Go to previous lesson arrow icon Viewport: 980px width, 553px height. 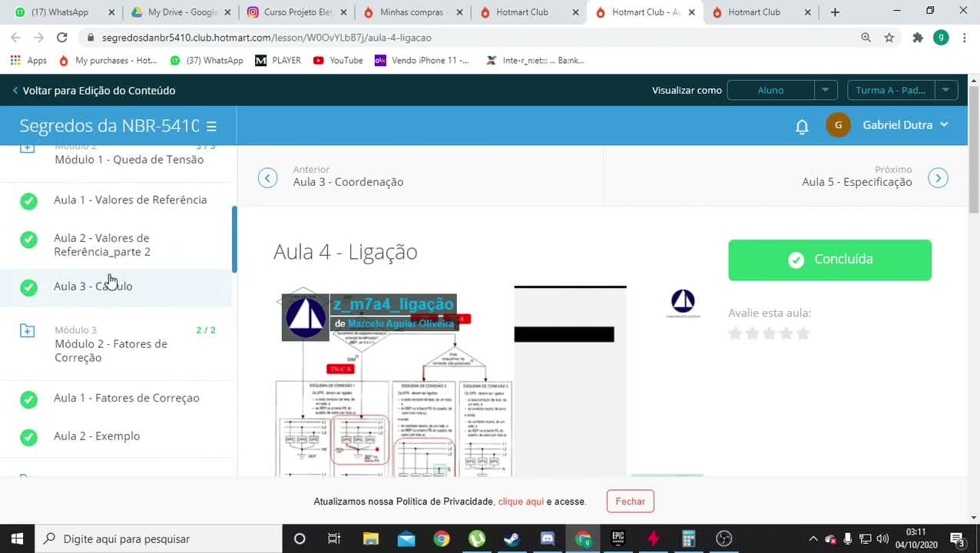[x=267, y=178]
